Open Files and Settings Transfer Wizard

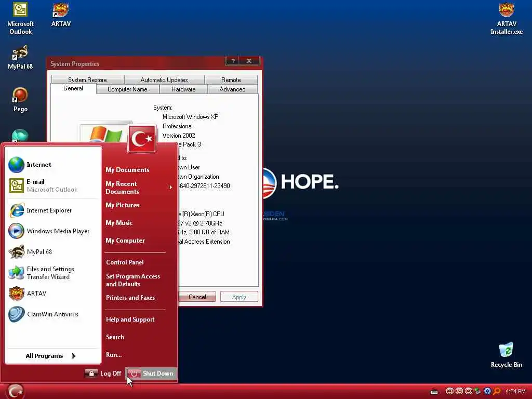(52, 273)
